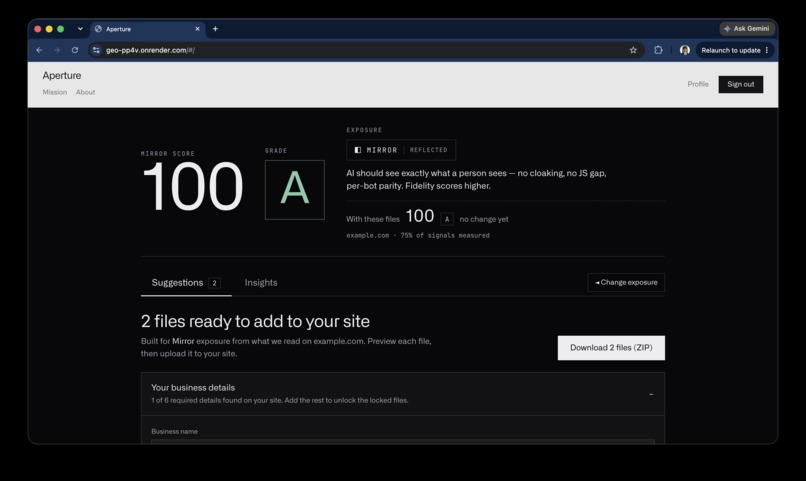Open the Profile link
The image size is (806, 481).
(698, 84)
